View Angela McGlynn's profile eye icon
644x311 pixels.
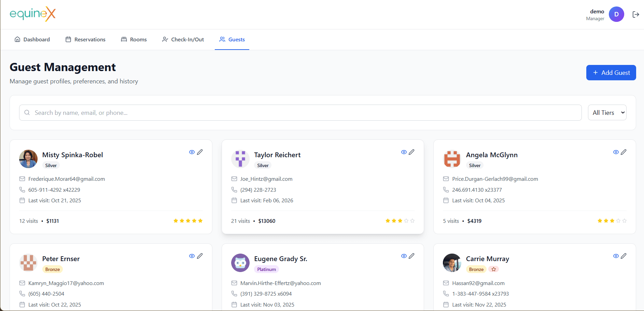(616, 152)
